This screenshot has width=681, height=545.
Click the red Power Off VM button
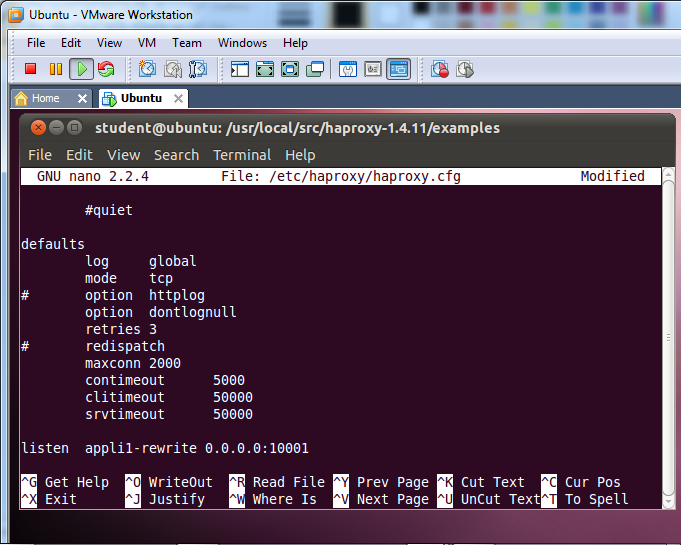pos(30,69)
